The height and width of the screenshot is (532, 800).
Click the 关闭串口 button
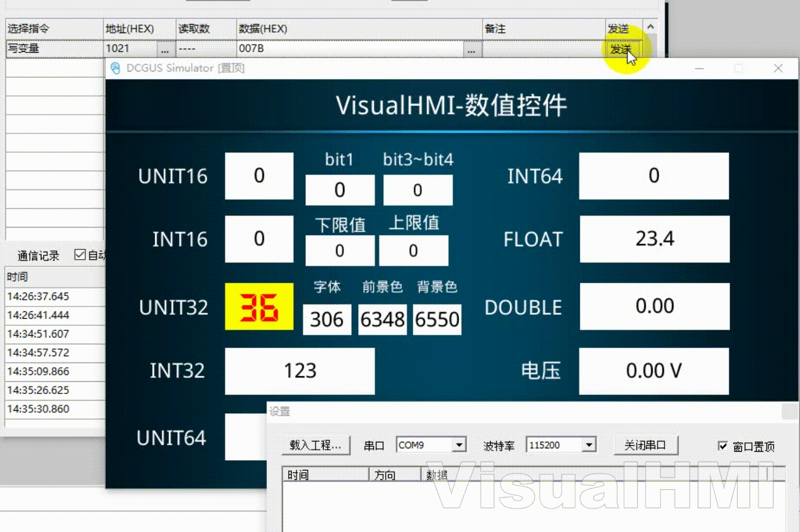click(x=645, y=445)
